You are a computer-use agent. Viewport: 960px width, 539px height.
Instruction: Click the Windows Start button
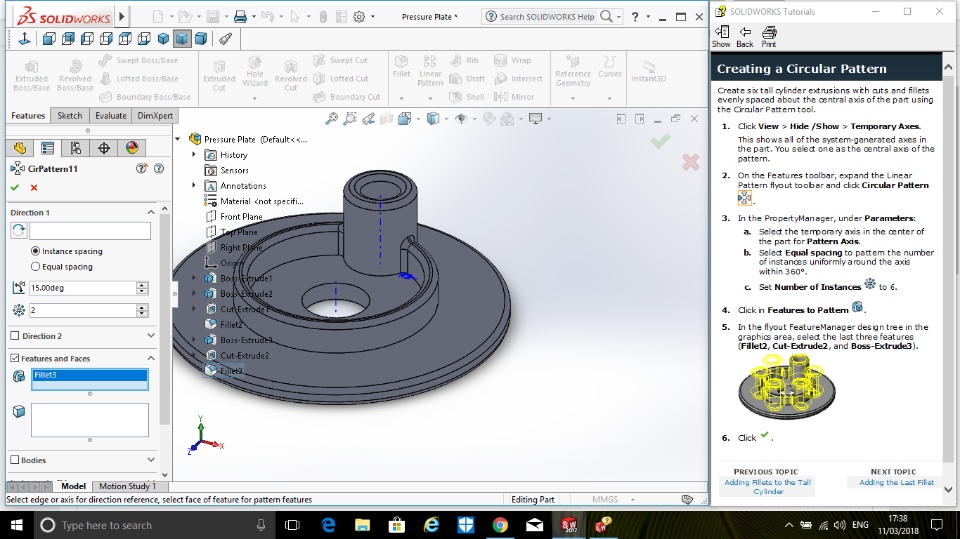tap(17, 525)
